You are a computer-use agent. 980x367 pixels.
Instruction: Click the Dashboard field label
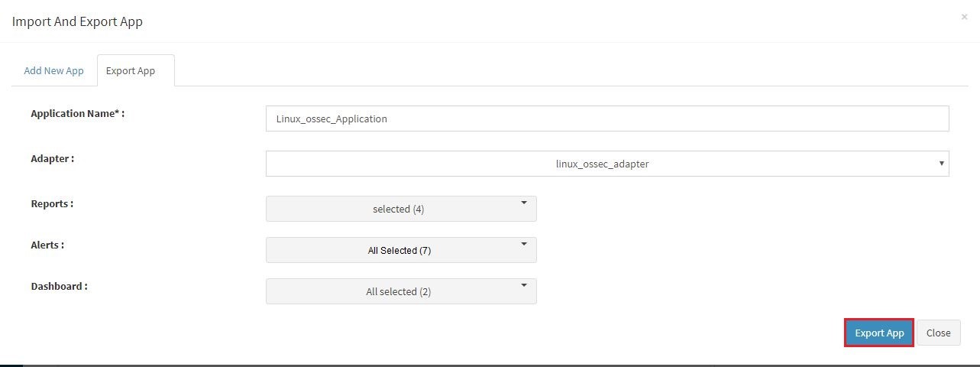[60, 286]
